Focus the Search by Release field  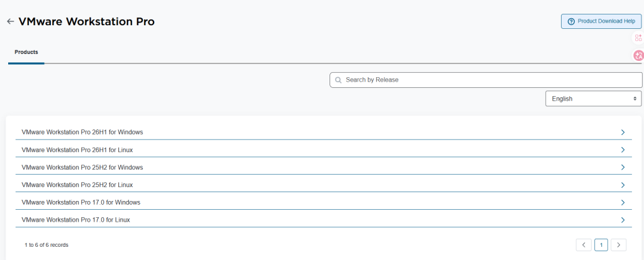pyautogui.click(x=486, y=80)
